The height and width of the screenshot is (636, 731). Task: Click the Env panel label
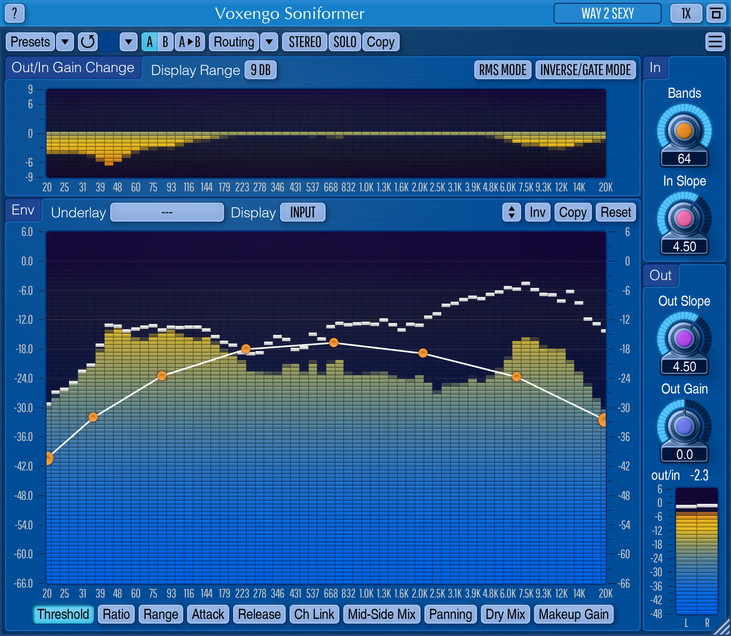tap(23, 210)
